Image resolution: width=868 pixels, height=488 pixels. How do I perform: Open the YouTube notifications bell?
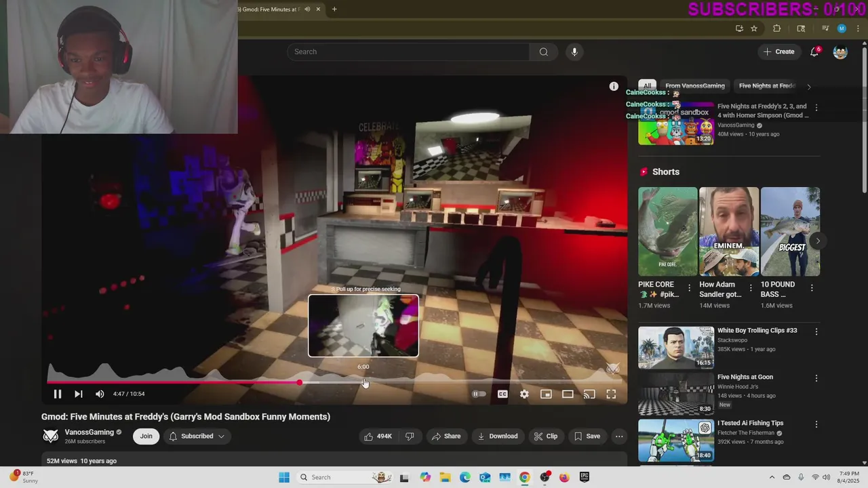[x=815, y=52]
